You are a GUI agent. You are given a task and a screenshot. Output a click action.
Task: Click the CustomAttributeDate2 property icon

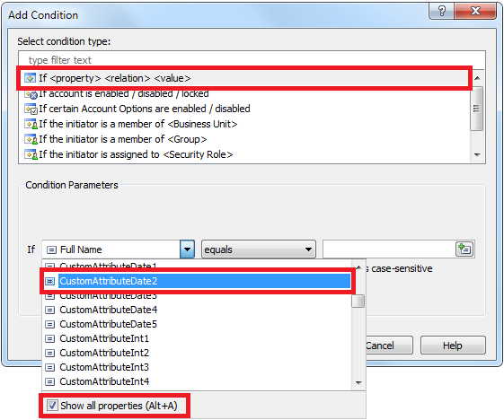[x=49, y=281]
